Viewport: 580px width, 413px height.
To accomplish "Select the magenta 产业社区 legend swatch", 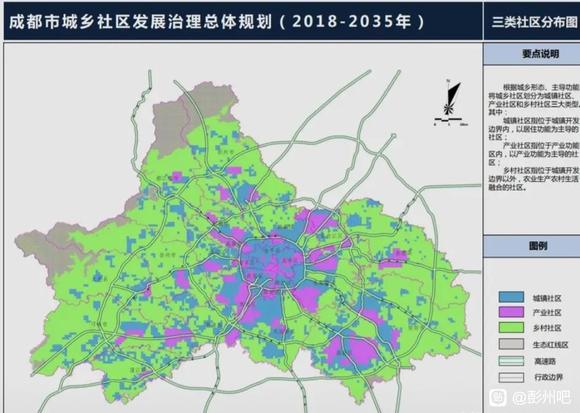I will coord(511,312).
